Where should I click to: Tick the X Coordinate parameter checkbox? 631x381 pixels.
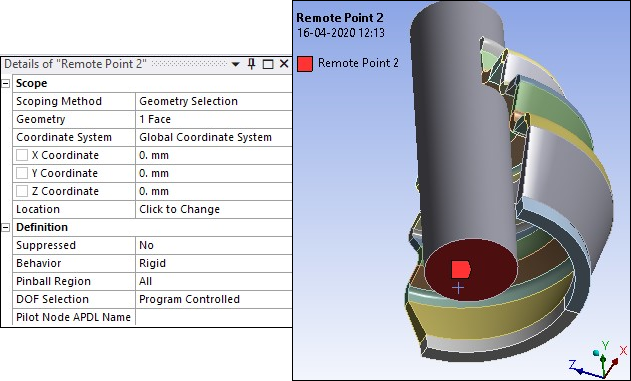click(22, 155)
